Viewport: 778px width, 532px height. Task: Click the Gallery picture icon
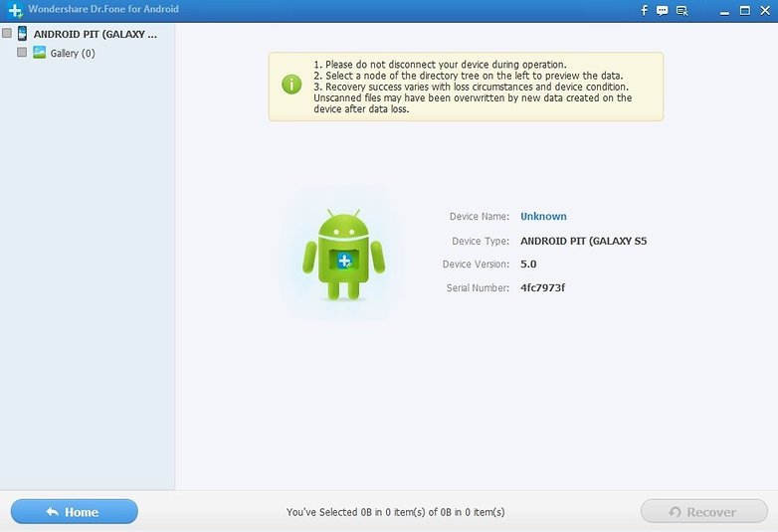pyautogui.click(x=39, y=52)
